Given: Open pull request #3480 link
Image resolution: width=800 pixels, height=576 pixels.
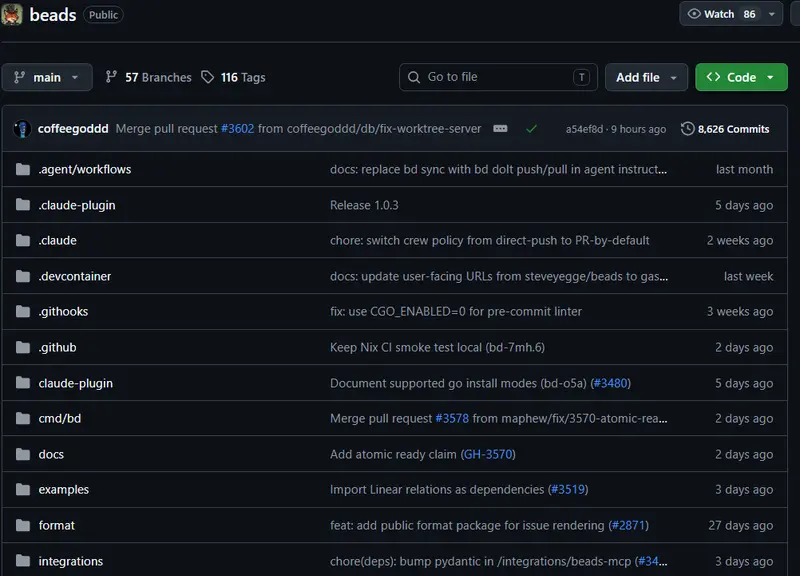Looking at the screenshot, I should tap(610, 383).
